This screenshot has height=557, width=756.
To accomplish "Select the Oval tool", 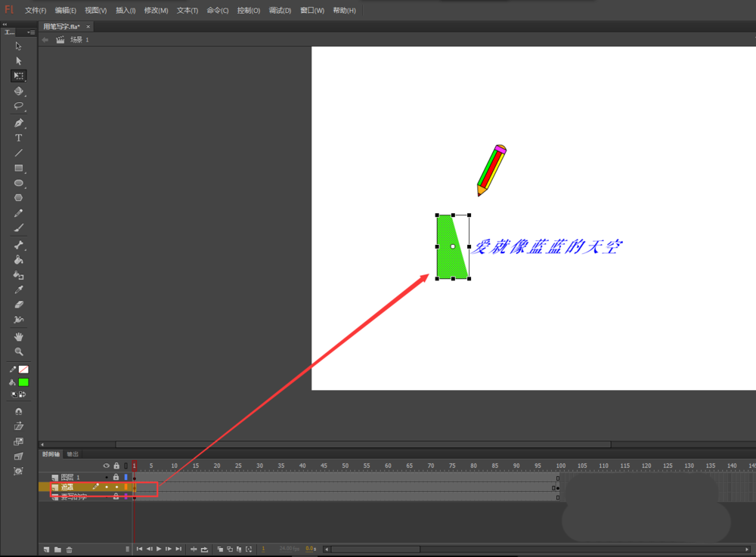I will click(x=18, y=183).
